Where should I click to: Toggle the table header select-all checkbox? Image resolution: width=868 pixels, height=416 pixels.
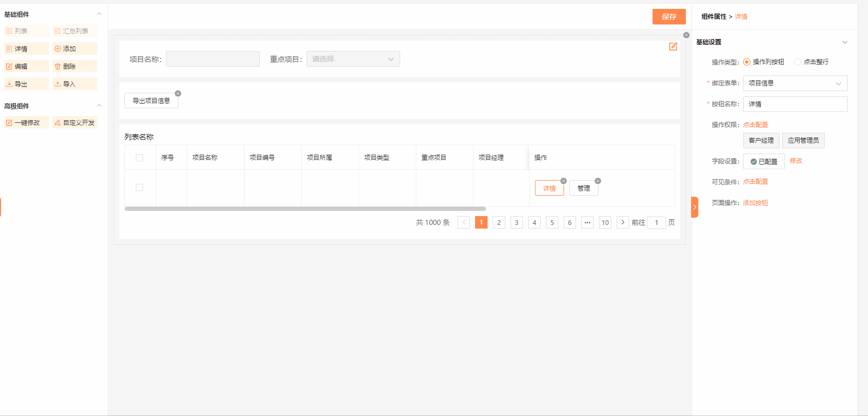(139, 158)
